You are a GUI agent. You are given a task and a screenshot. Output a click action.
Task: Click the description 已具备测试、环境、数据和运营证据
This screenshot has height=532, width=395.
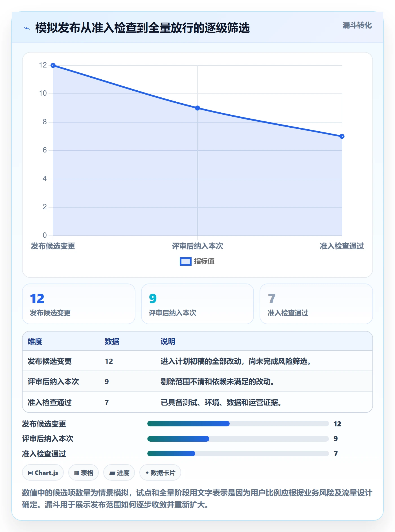(x=221, y=402)
